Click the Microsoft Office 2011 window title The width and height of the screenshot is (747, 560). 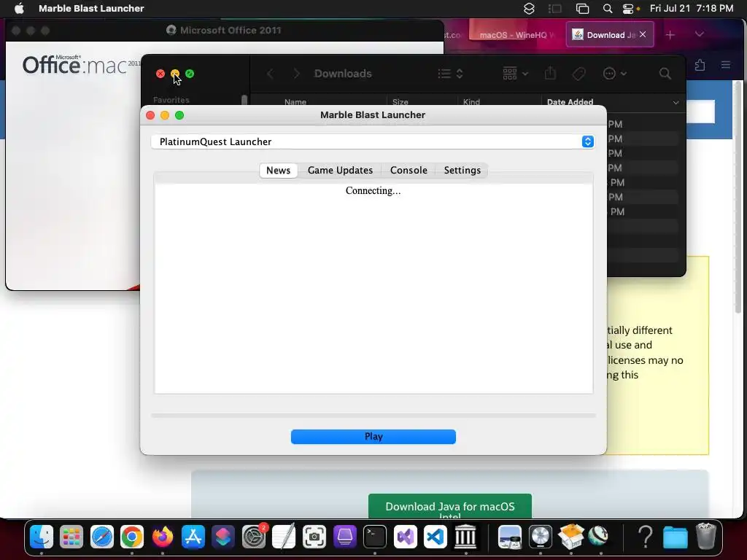[x=231, y=31]
